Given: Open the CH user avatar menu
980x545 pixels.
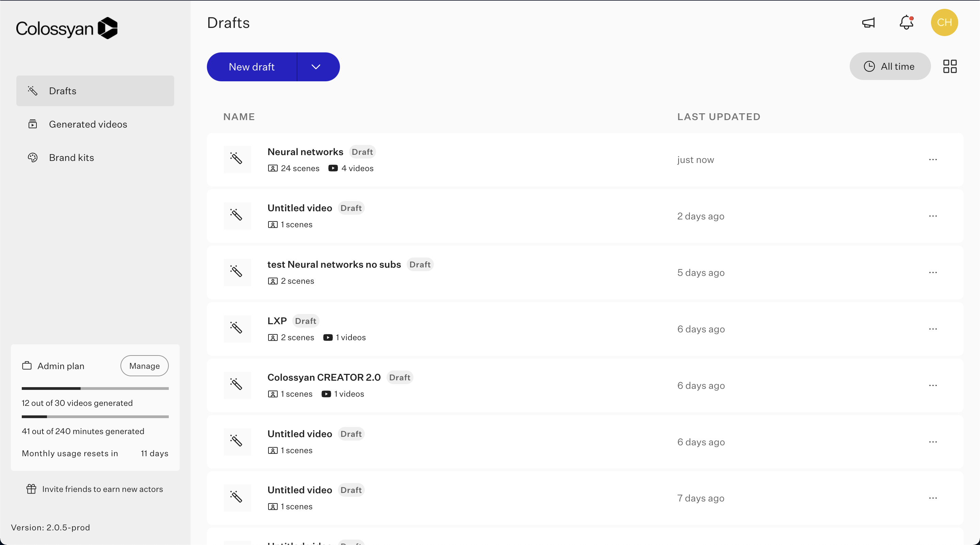Looking at the screenshot, I should pos(944,23).
